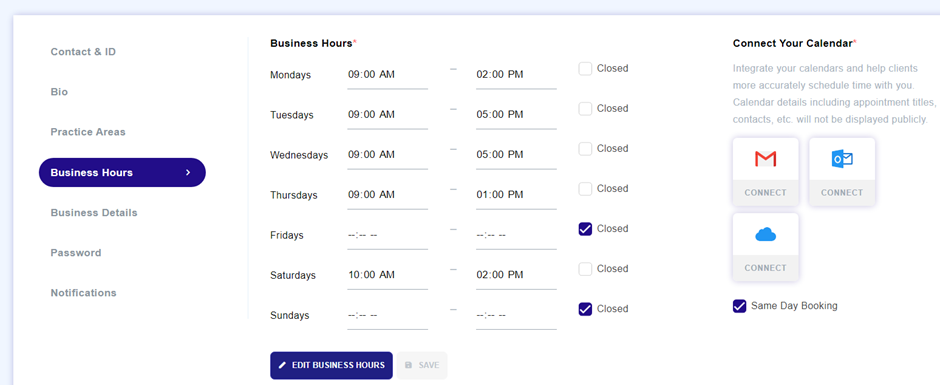940x385 pixels.
Task: Uncheck the Closed box for Fridays
Action: pos(585,228)
